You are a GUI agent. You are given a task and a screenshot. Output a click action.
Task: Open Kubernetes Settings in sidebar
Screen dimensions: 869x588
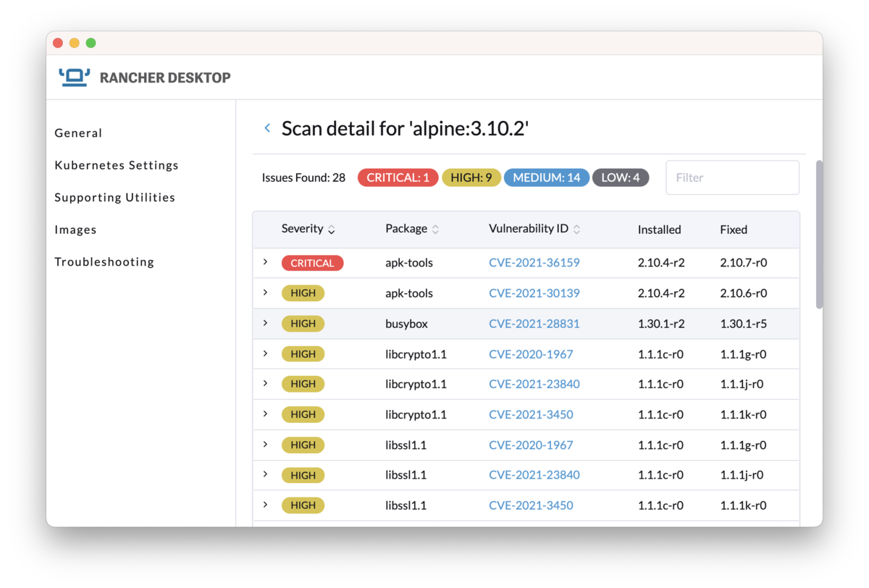tap(117, 165)
